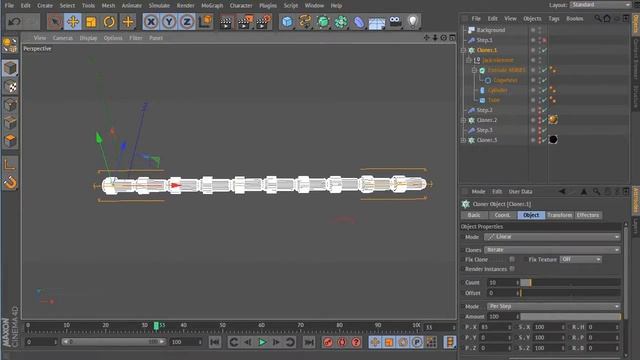Open the green array modeling objects icon
Image resolution: width=640 pixels, height=360 pixels.
[x=341, y=22]
